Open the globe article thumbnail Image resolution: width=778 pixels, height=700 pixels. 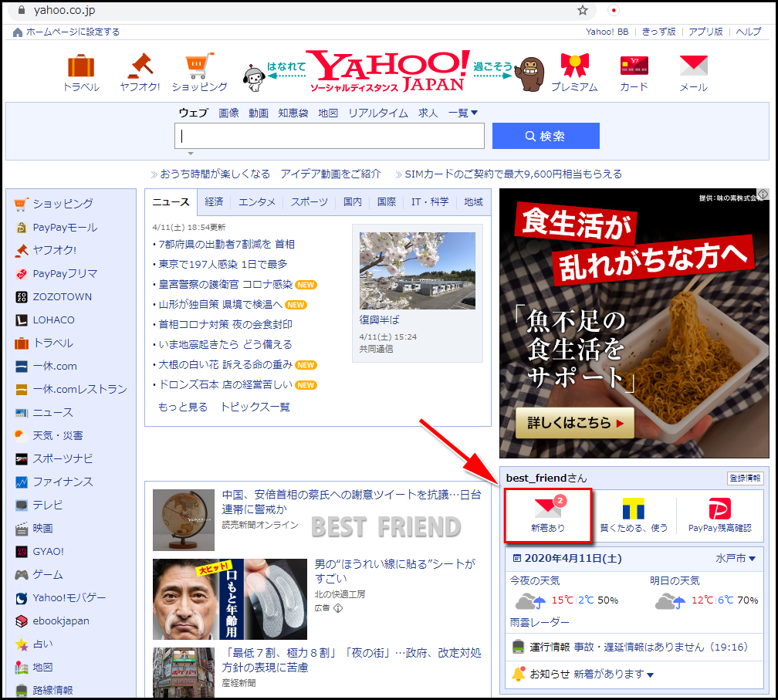pos(184,520)
